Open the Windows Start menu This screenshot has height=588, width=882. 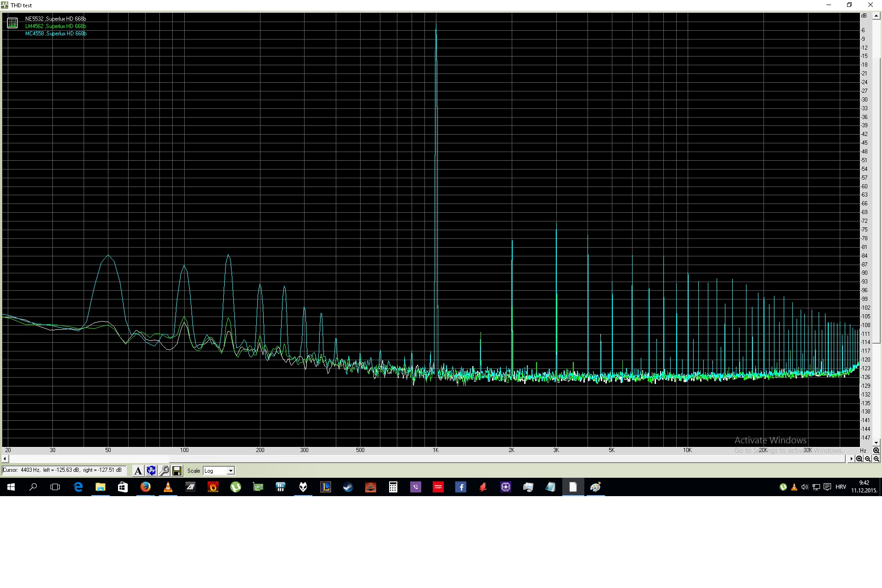[11, 487]
